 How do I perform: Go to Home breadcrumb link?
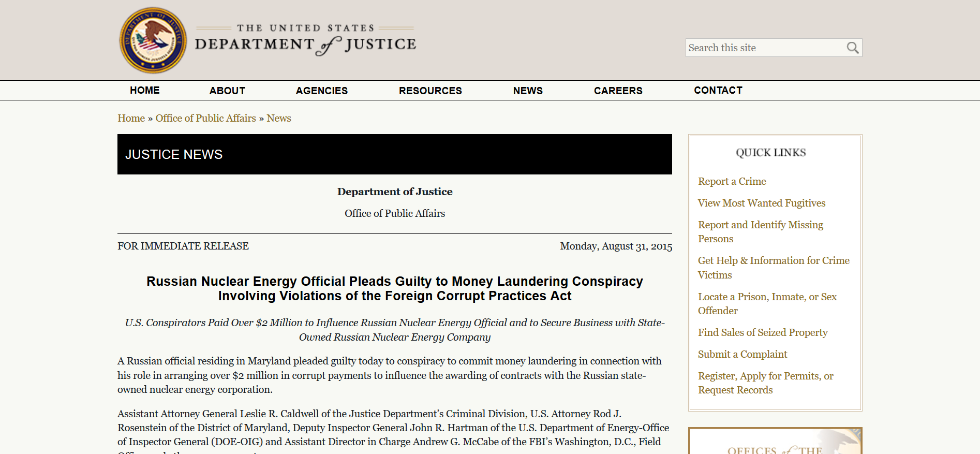point(131,118)
